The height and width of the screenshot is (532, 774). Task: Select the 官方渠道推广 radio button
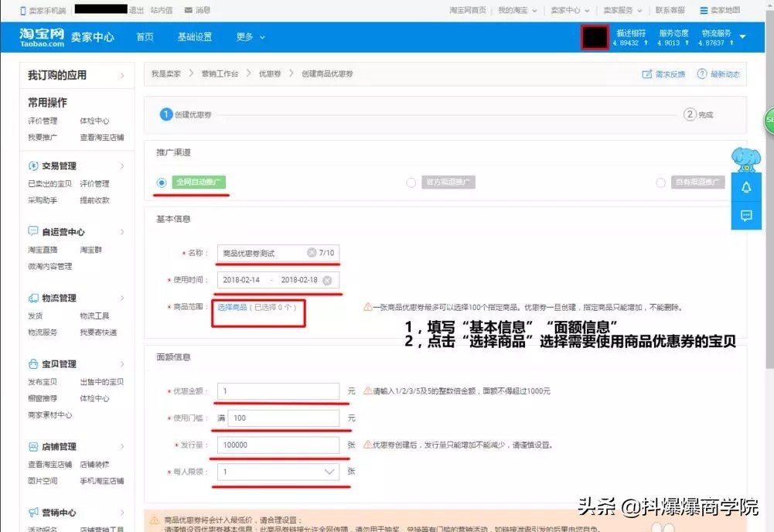point(411,182)
